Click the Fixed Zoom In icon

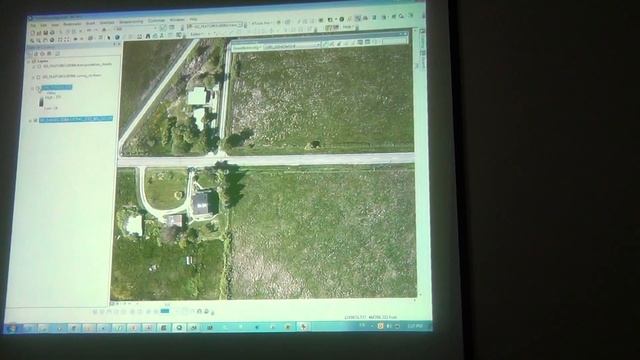[x=60, y=40]
